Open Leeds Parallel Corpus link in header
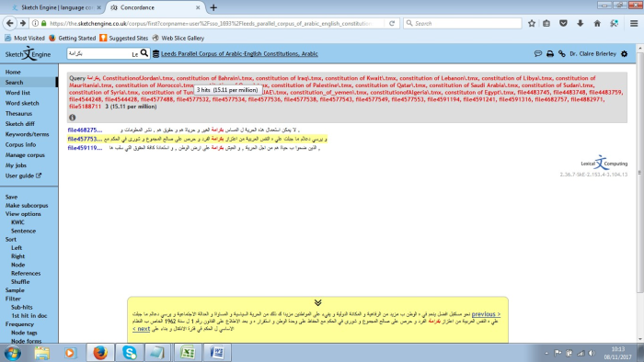The width and height of the screenshot is (644, 362). pyautogui.click(x=239, y=53)
